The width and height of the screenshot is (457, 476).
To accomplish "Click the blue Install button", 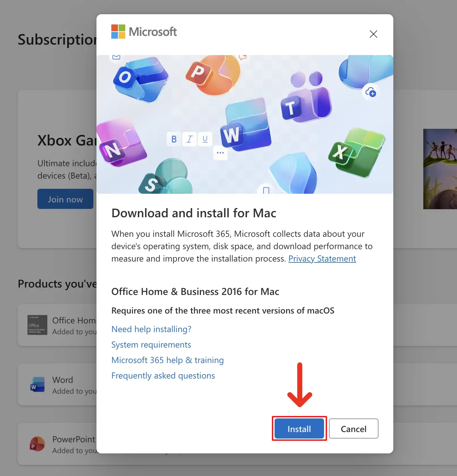I will [x=299, y=429].
